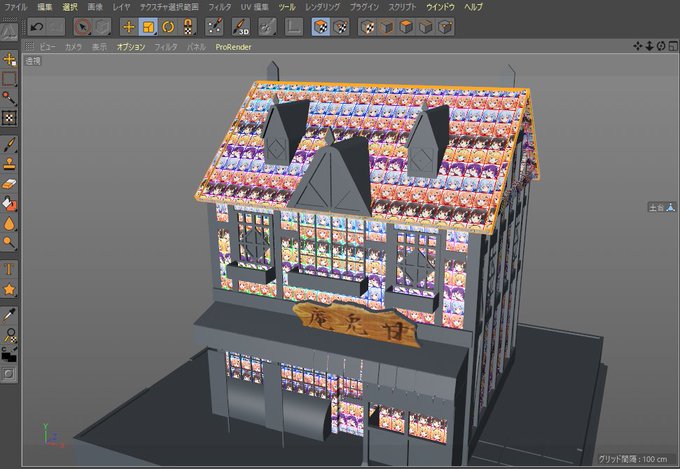The width and height of the screenshot is (680, 469).
Task: Click the viewport pan camera icon
Action: [638, 46]
